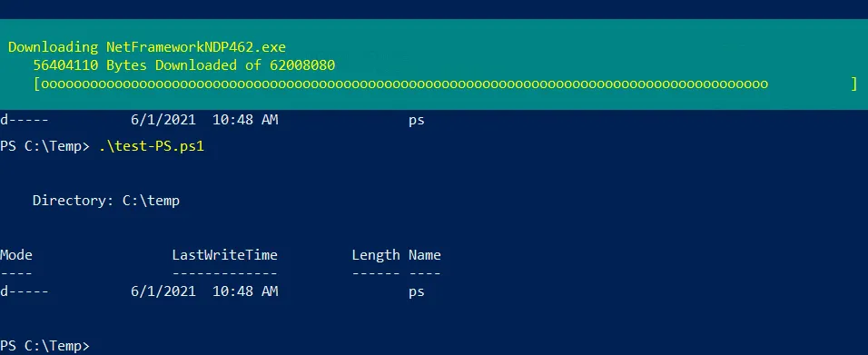Click the empty bottom PS C:\Temp> prompt
Image resolution: width=868 pixels, height=355 pixels.
coord(44,346)
